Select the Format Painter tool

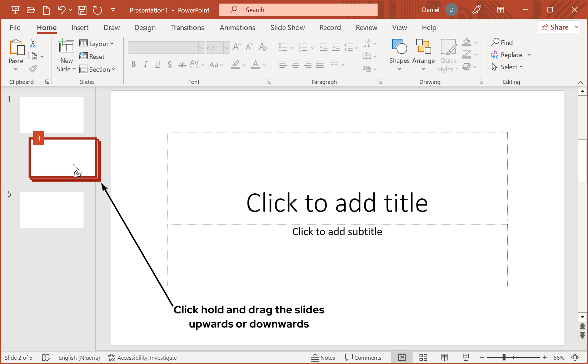pos(33,68)
